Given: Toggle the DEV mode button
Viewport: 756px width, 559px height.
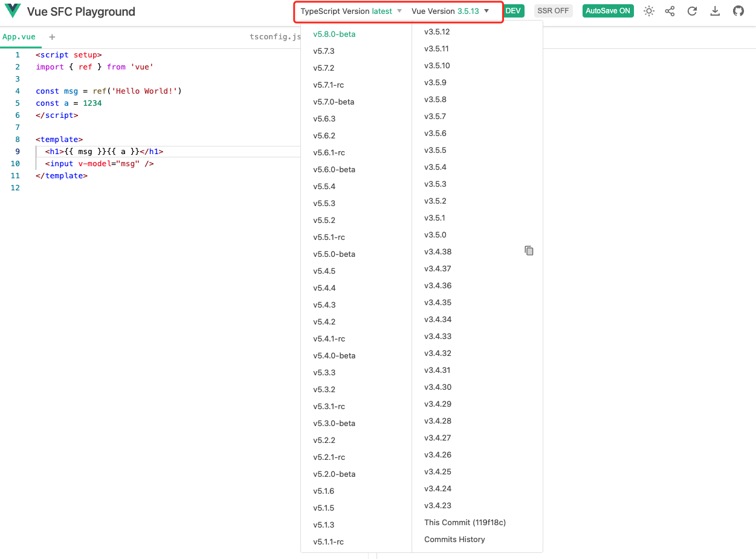Looking at the screenshot, I should pos(513,11).
